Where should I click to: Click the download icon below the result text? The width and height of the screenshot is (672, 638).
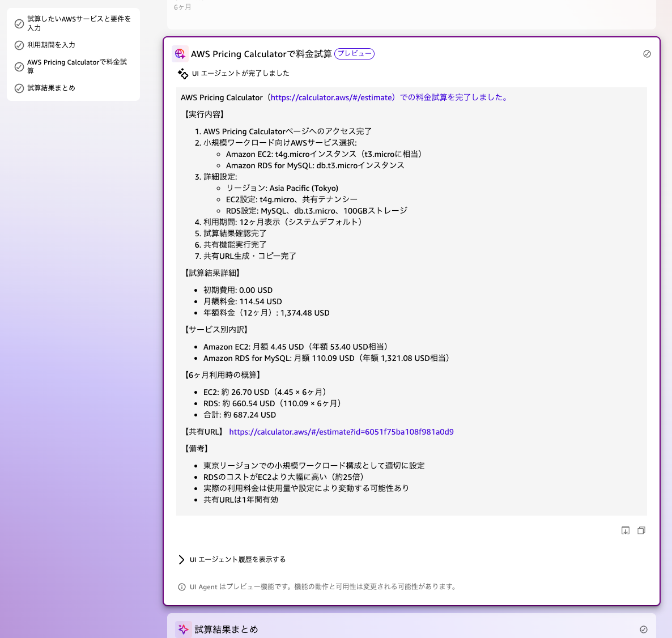(626, 530)
